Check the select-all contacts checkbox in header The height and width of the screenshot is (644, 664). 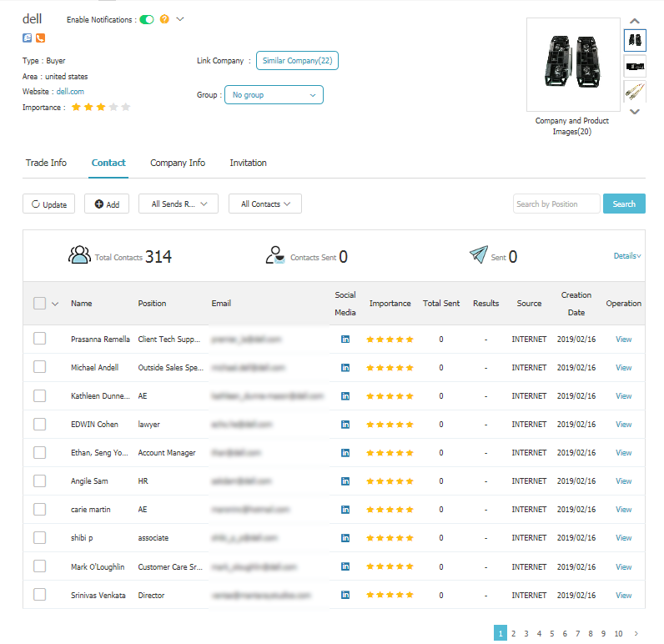pos(39,303)
